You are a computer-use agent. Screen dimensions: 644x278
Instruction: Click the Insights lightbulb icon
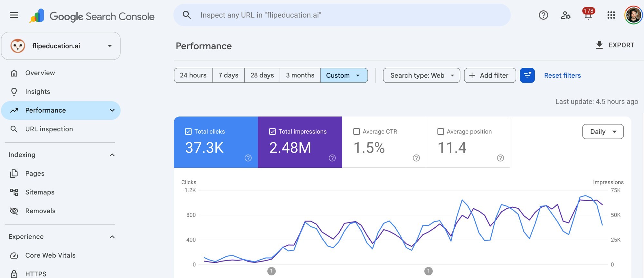coord(14,92)
